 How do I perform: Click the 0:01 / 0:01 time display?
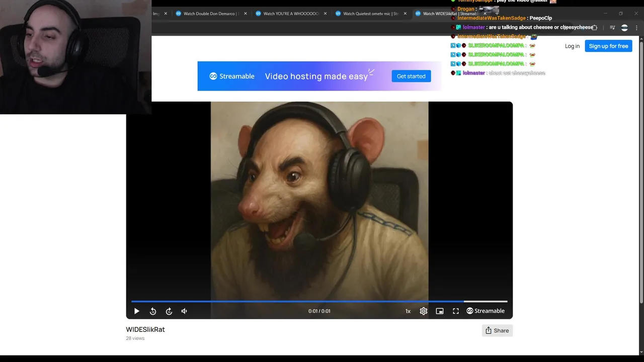pos(319,311)
